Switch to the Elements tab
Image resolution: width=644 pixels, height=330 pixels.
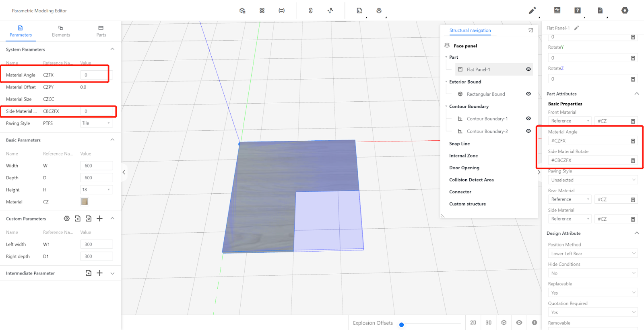[61, 31]
